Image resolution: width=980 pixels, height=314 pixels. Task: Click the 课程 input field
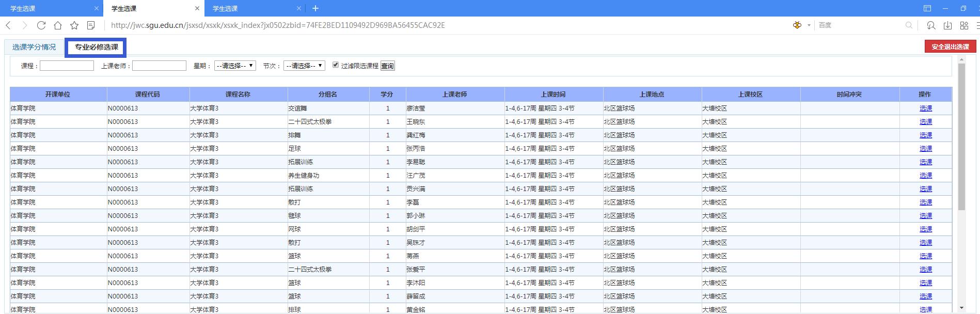(x=67, y=66)
